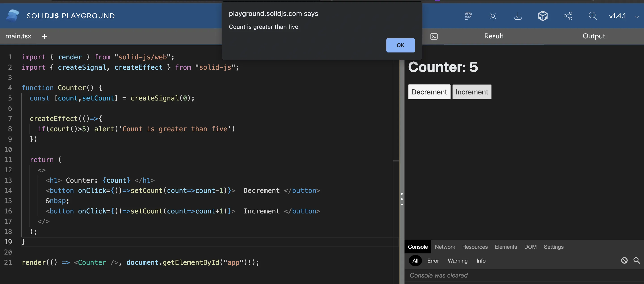Add a new file tab with plus
The height and width of the screenshot is (284, 644).
[44, 36]
